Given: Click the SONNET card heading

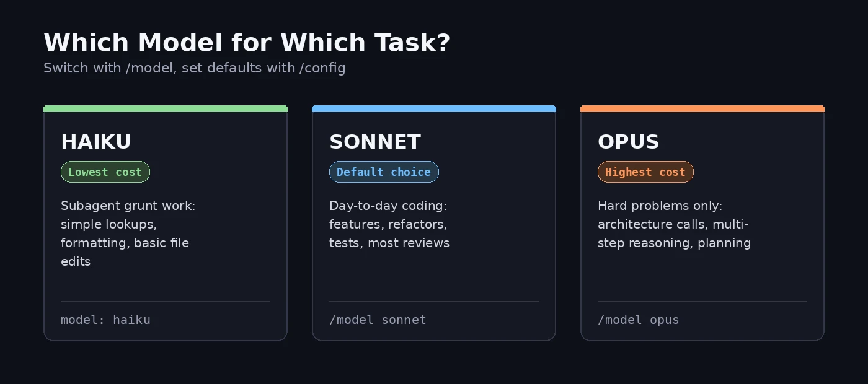Looking at the screenshot, I should coord(375,142).
